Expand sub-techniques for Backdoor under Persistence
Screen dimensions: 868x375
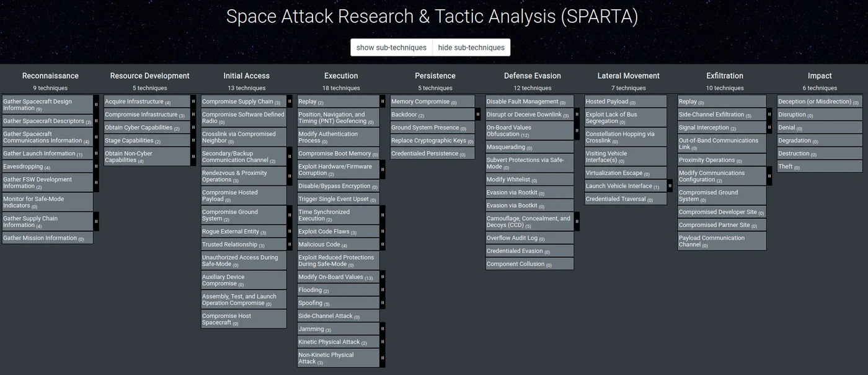[477, 114]
